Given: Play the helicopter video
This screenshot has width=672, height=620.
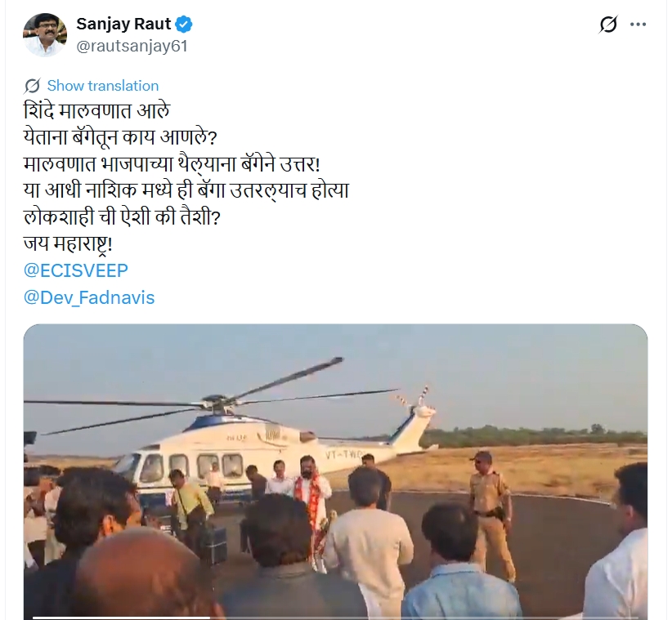Looking at the screenshot, I should (x=335, y=472).
